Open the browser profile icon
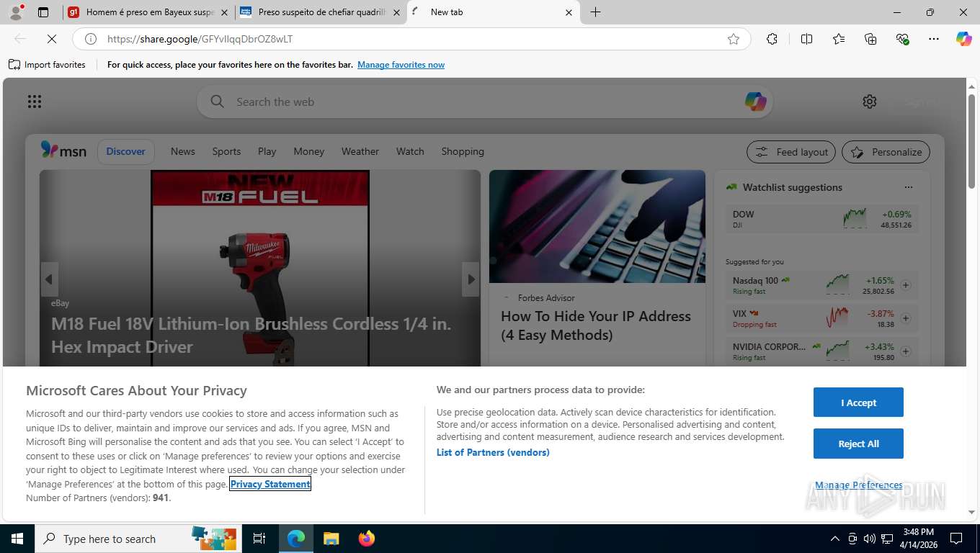The width and height of the screenshot is (980, 553). click(16, 12)
